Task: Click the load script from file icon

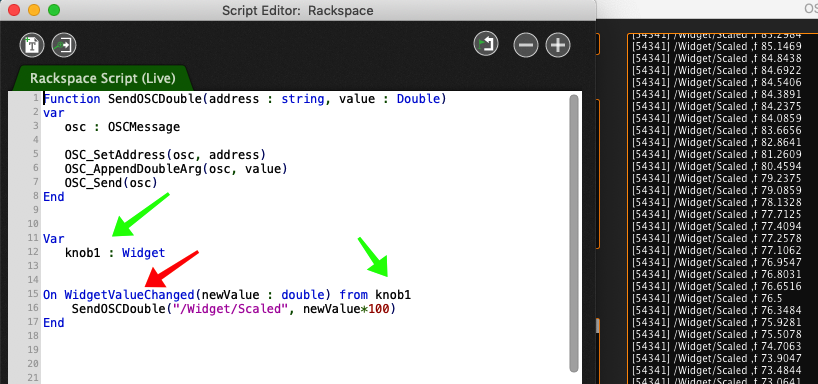Action: click(32, 45)
